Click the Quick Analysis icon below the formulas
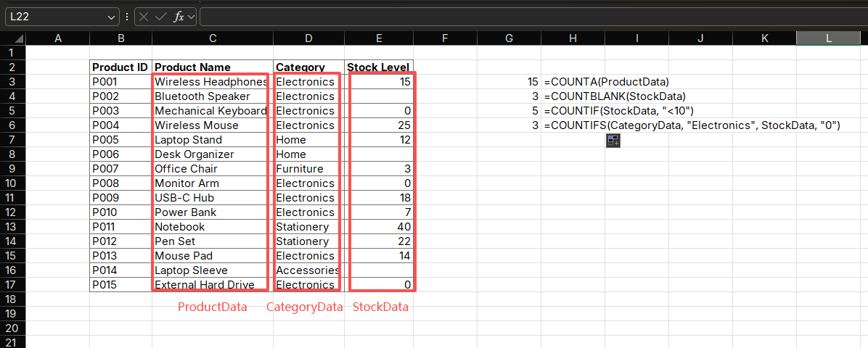 pyautogui.click(x=613, y=141)
